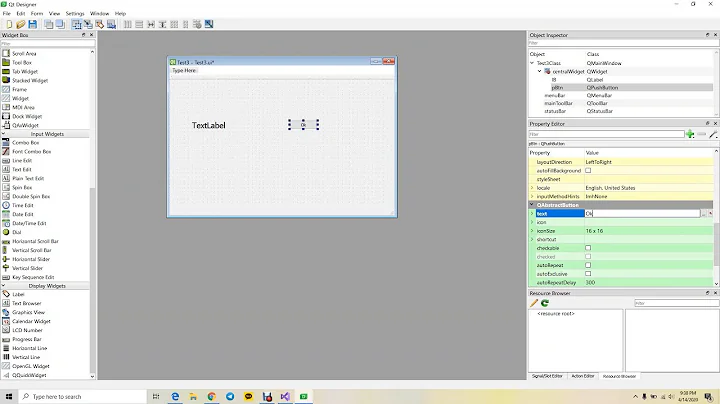Expand the locale property row
The image size is (720, 404).
point(532,188)
